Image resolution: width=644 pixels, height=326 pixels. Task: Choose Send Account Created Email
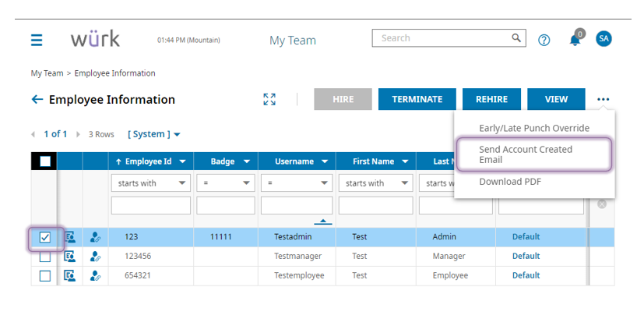coord(534,154)
